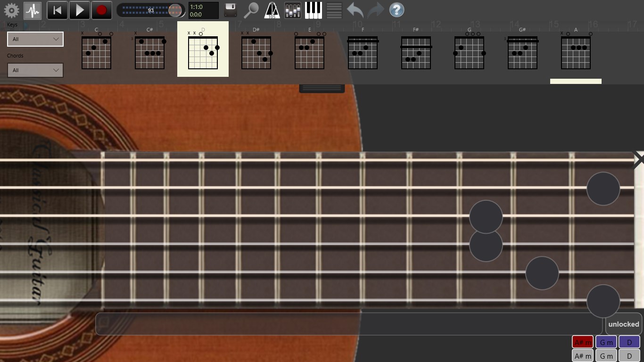
Task: Select the waveform audio icon
Action: click(32, 9)
